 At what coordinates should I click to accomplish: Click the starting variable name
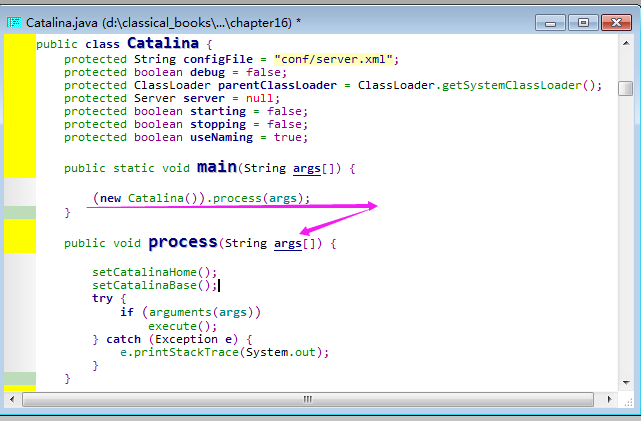[218, 112]
